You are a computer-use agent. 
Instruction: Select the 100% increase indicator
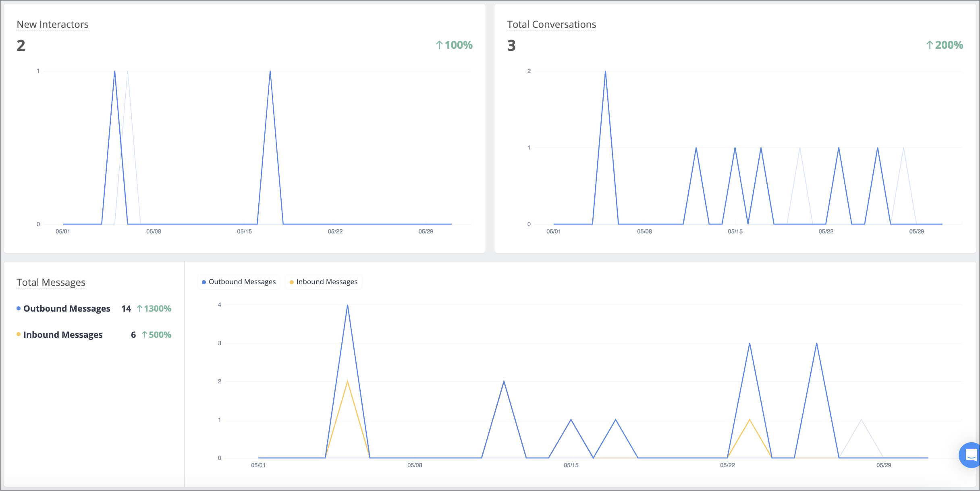tap(454, 45)
